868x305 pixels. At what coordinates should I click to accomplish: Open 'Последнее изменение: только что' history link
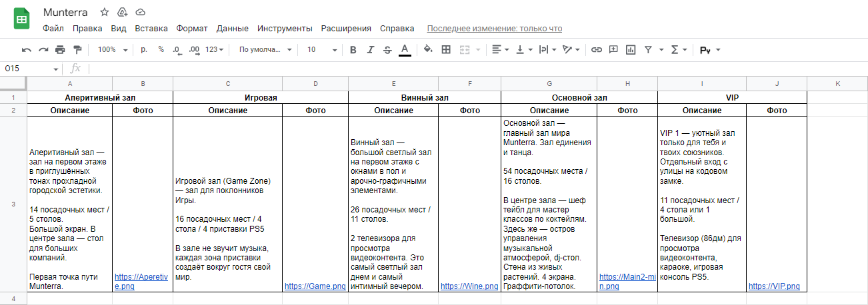click(x=494, y=29)
